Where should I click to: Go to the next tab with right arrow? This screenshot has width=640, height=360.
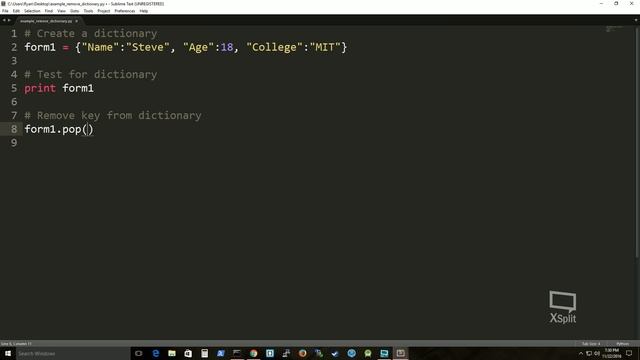(x=9, y=20)
